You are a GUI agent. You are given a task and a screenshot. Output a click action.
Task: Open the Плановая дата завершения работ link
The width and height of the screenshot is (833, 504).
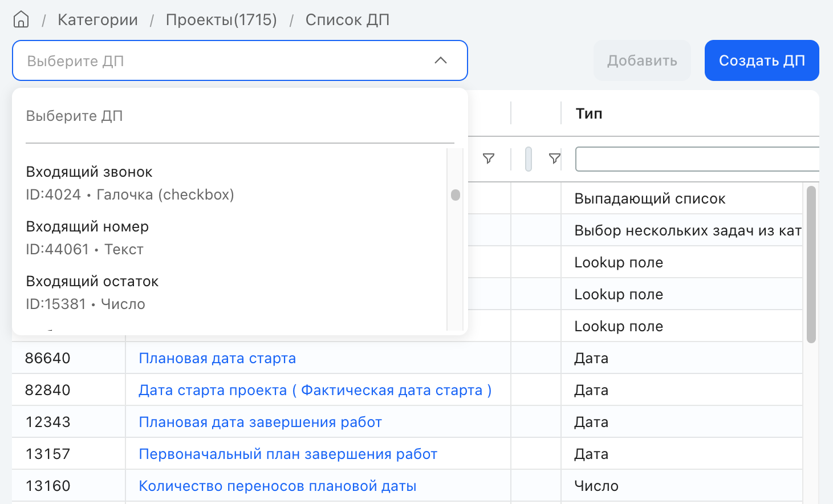click(261, 422)
